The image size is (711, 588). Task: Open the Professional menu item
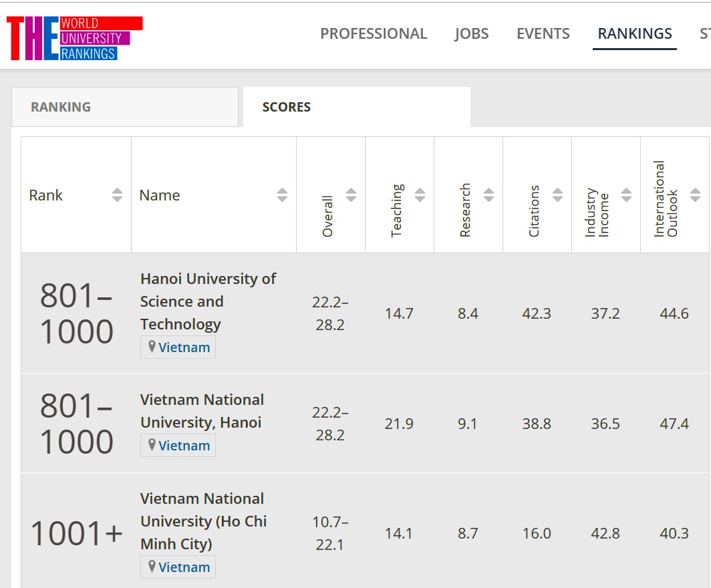[x=374, y=34]
